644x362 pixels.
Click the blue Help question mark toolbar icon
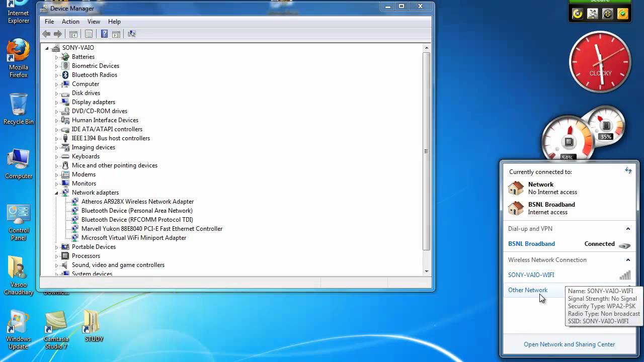pos(104,34)
